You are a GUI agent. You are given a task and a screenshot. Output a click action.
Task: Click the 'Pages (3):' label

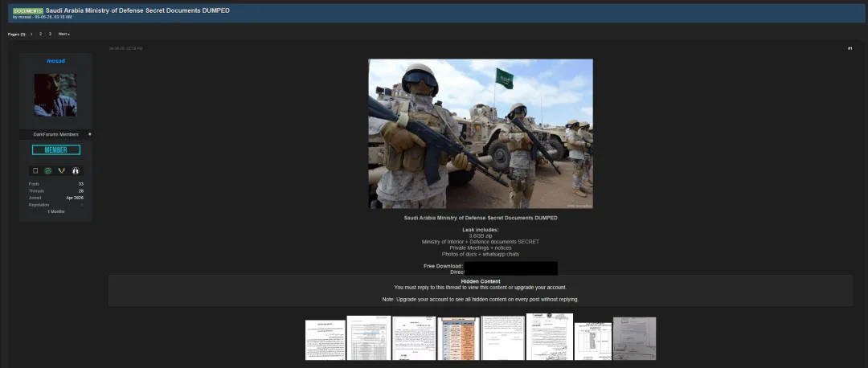17,35
